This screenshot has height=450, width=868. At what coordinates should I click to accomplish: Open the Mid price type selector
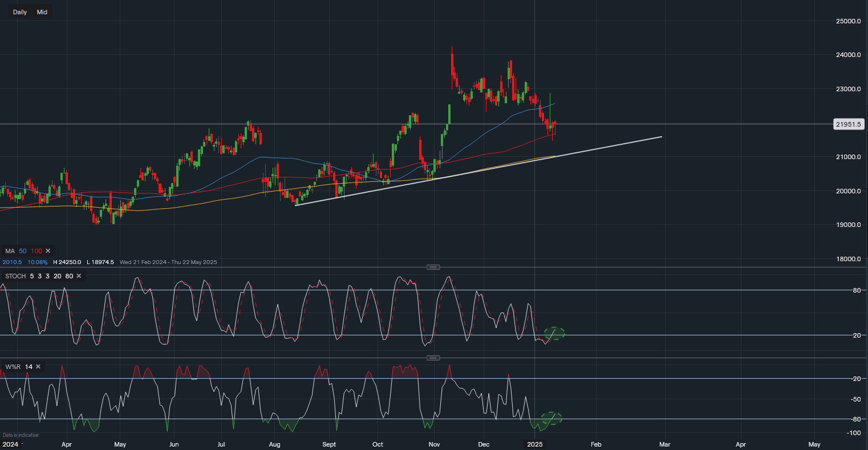(42, 12)
